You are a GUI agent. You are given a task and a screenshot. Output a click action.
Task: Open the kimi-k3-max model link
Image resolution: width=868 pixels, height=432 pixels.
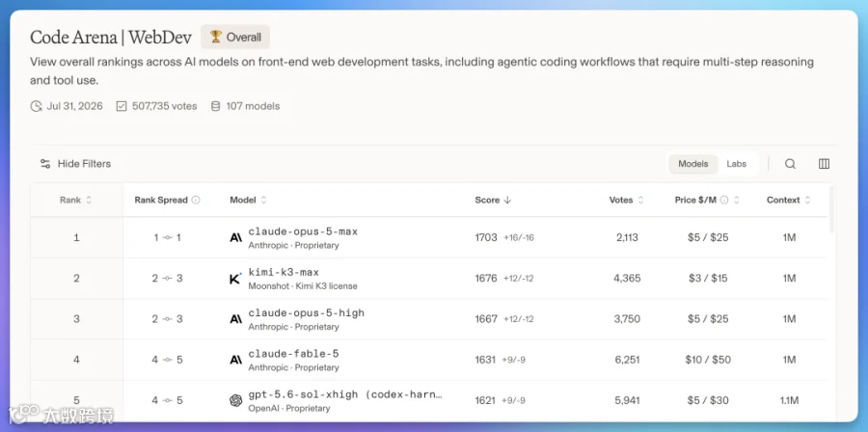pos(284,272)
